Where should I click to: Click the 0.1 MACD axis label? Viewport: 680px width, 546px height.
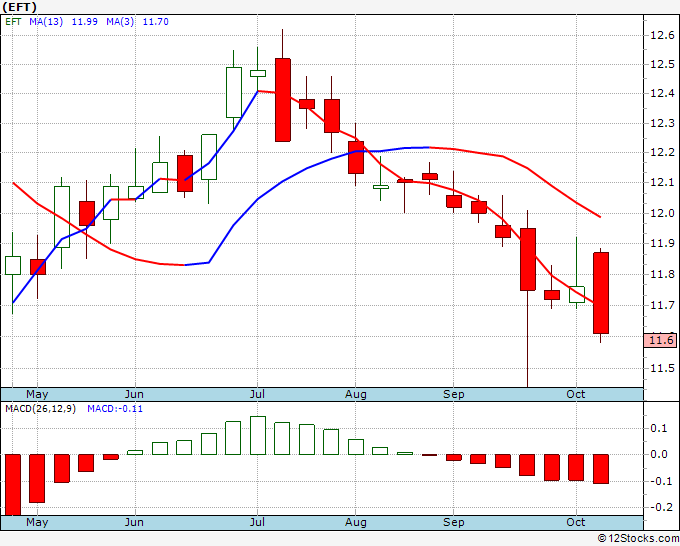click(659, 428)
